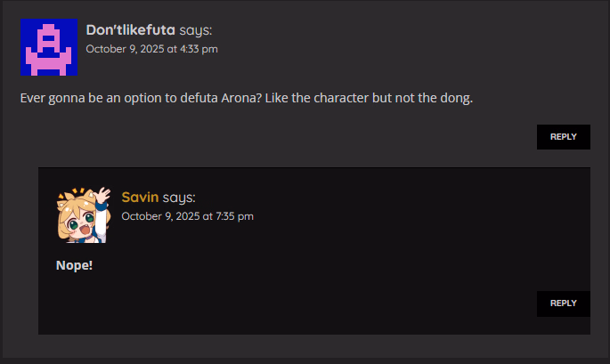Click the word "says:" after Don'tlikefuta
This screenshot has width=610, height=364.
195,30
